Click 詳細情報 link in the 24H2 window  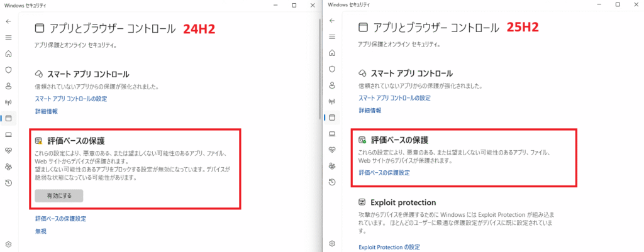(x=46, y=111)
